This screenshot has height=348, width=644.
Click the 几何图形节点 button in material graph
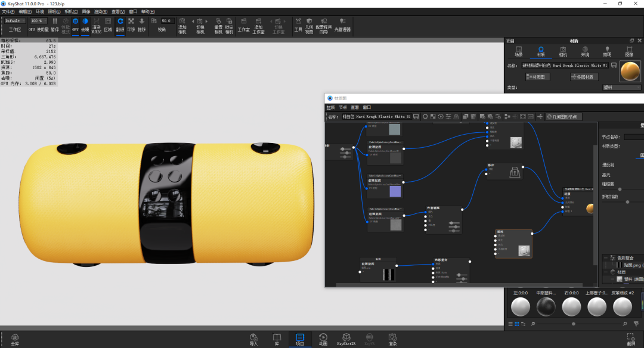(x=564, y=117)
